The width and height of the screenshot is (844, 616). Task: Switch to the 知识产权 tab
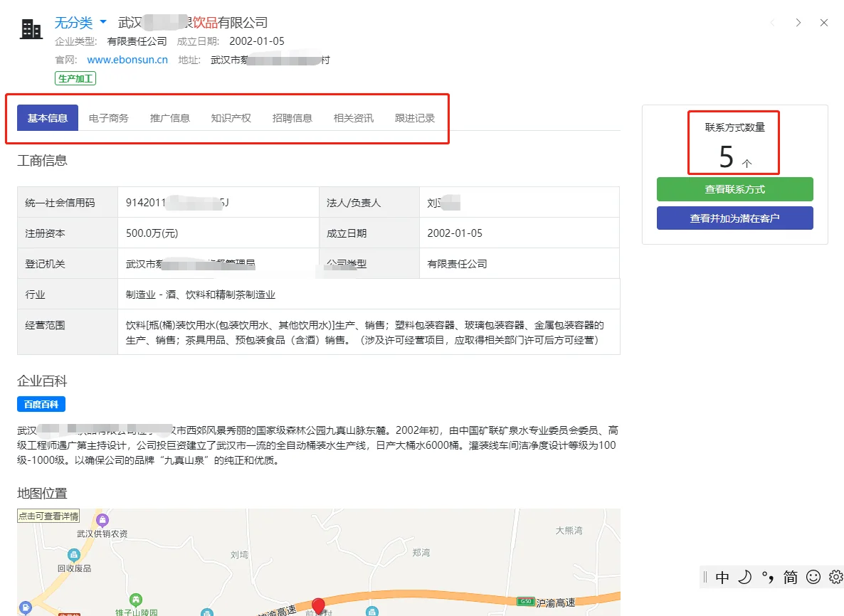(231, 118)
